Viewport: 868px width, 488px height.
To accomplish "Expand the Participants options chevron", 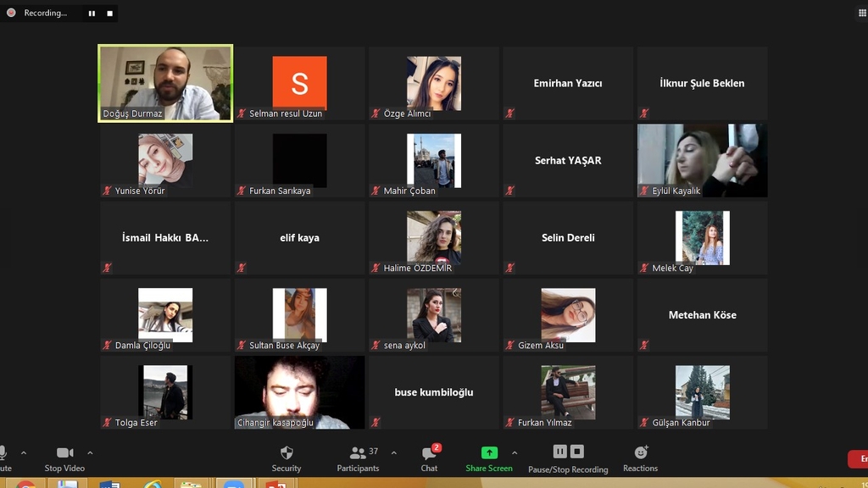I will [x=393, y=453].
